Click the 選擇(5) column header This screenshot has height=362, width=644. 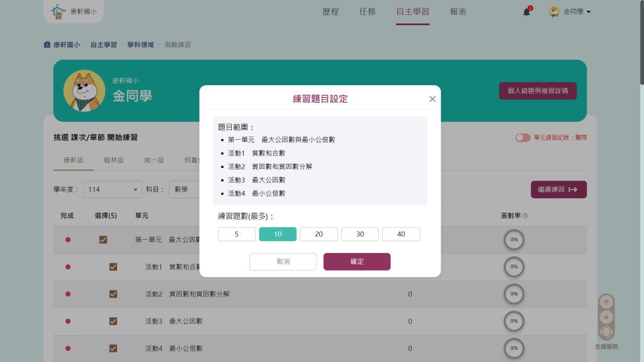106,216
